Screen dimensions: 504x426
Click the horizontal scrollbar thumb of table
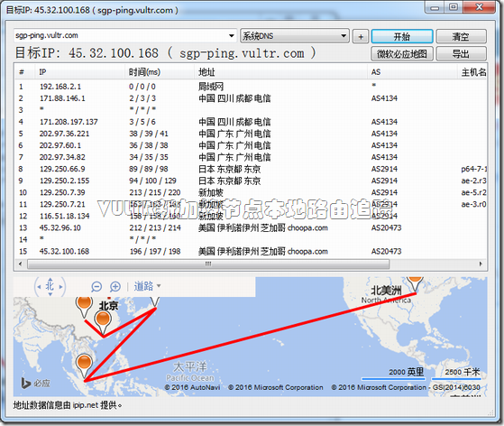[208, 264]
